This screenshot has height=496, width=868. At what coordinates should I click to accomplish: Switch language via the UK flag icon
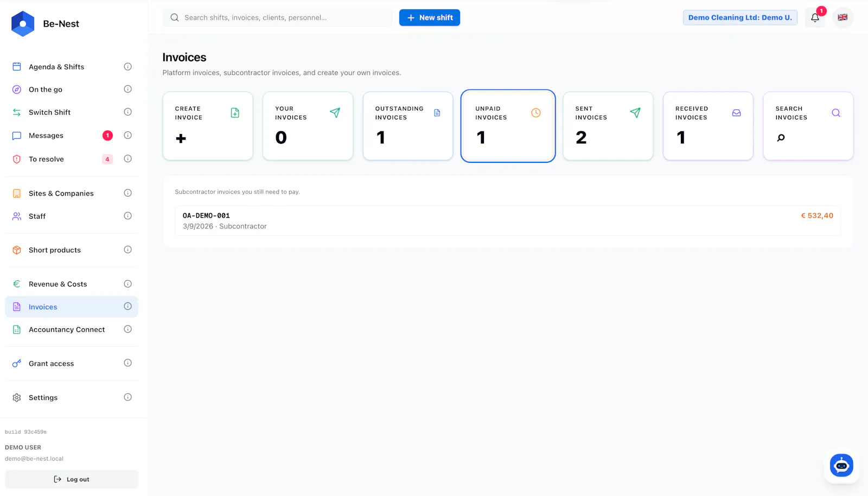click(843, 17)
